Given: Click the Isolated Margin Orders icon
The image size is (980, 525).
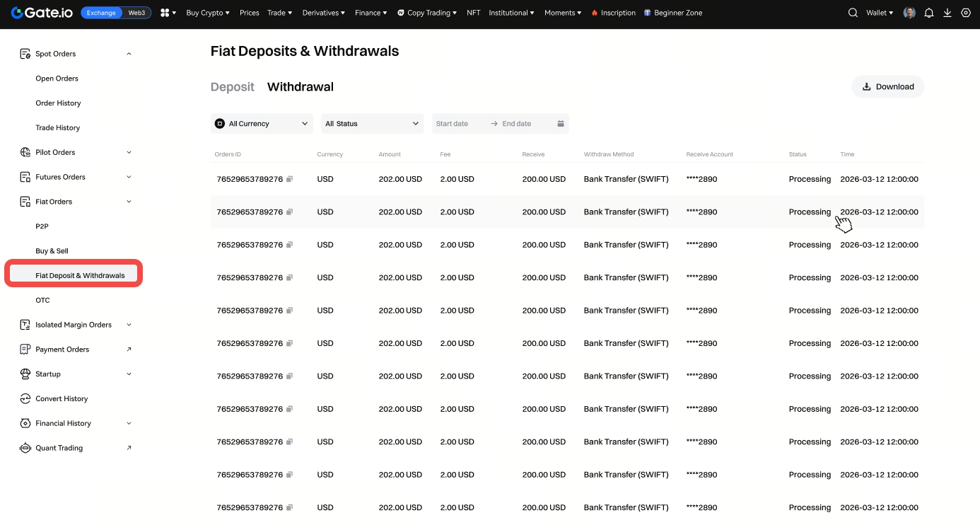Looking at the screenshot, I should coord(25,325).
